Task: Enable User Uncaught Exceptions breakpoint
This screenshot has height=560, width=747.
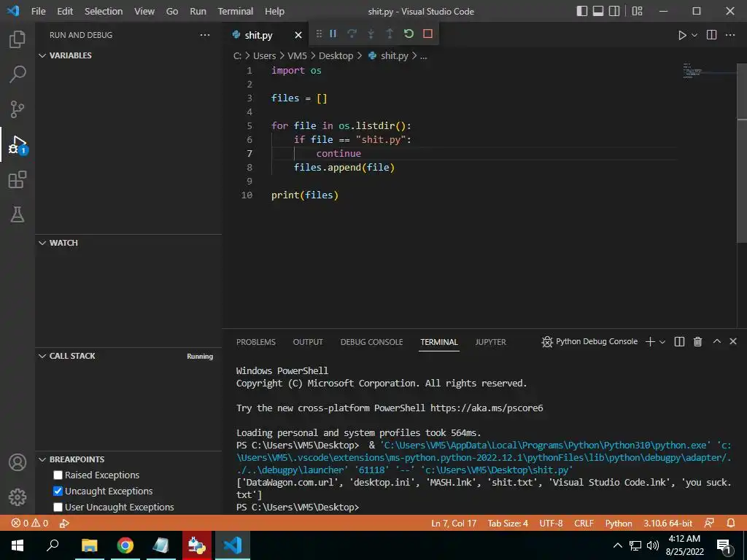Action: tap(58, 507)
